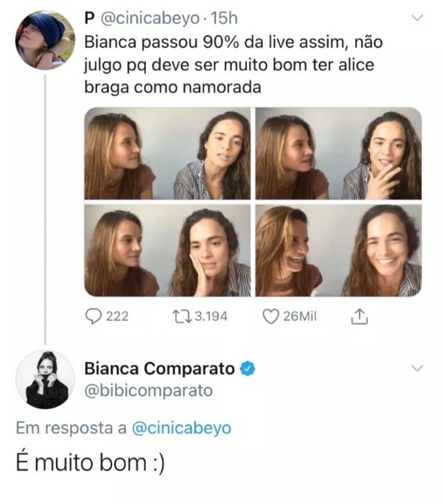Expand the chevron menu on Bianca Comparato's reply

point(418,369)
